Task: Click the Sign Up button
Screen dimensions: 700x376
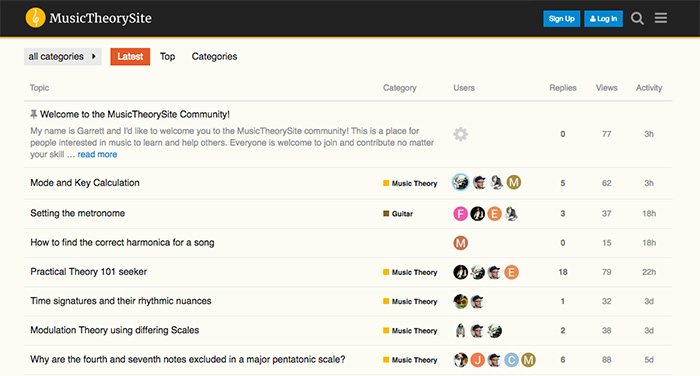Action: tap(562, 19)
